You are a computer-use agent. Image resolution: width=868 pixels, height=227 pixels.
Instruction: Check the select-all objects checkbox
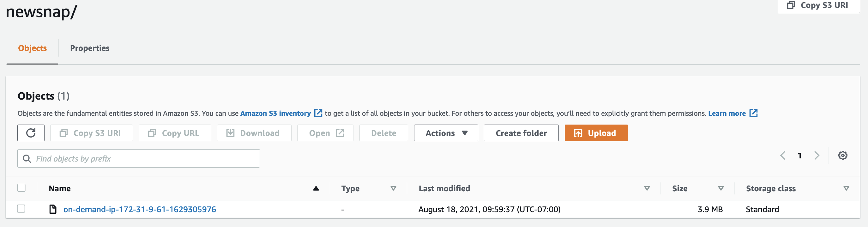(21, 188)
